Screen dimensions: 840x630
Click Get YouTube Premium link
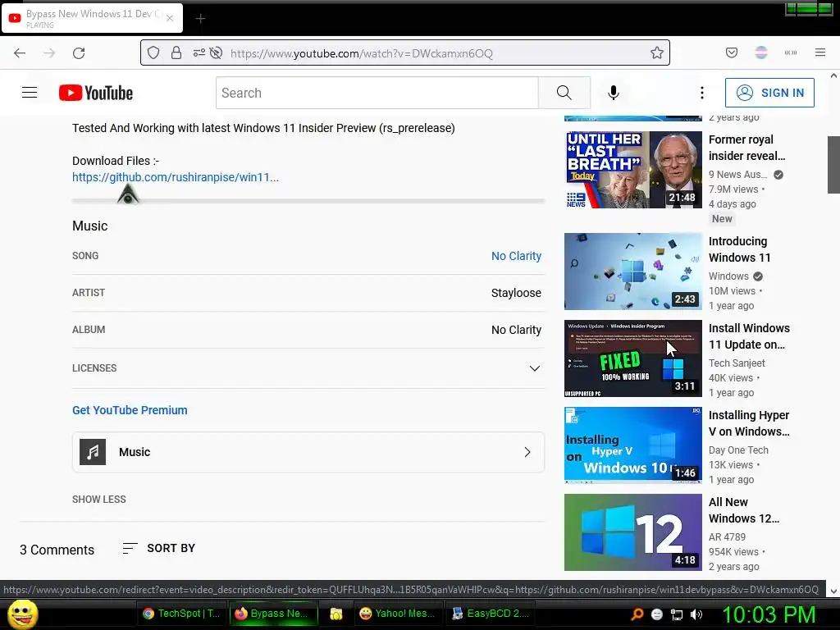tap(130, 410)
